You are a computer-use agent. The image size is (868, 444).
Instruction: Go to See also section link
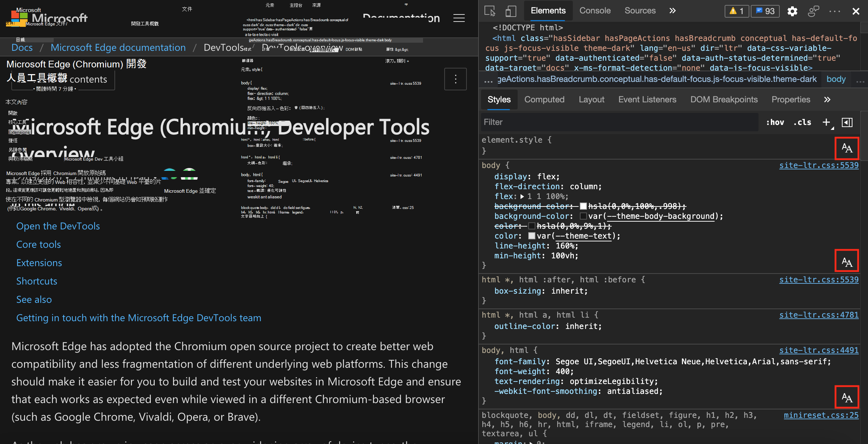click(x=34, y=300)
